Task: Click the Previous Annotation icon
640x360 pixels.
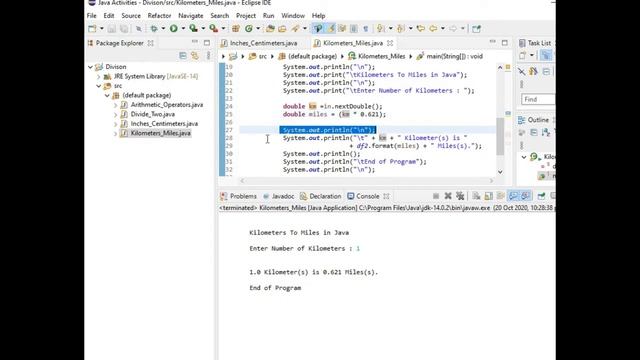Action: [x=400, y=29]
